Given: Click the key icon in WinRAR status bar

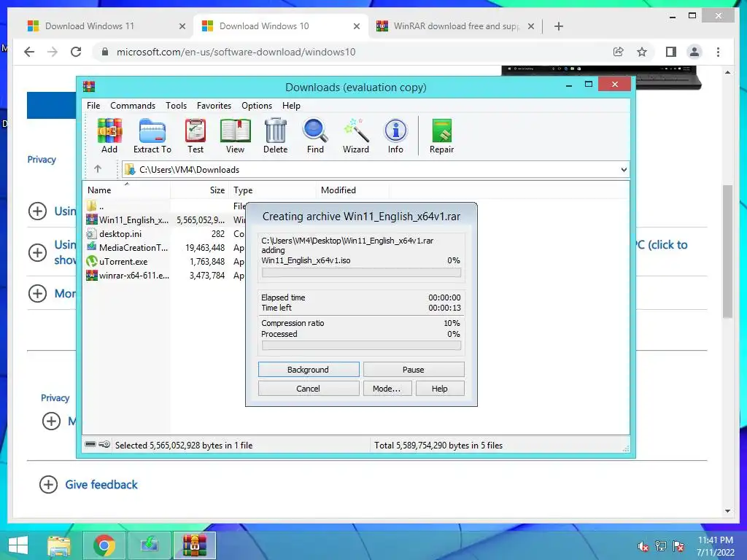Looking at the screenshot, I should [105, 444].
